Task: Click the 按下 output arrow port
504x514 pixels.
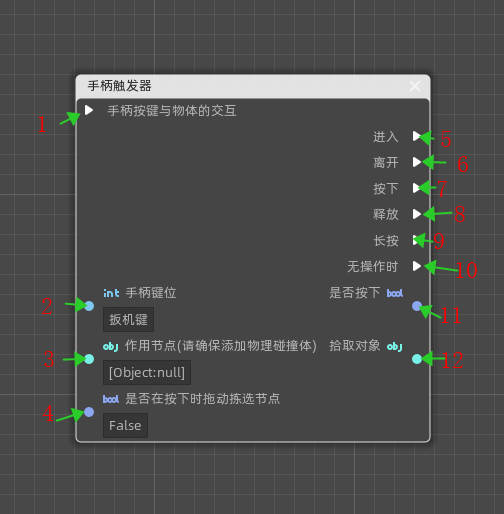Action: pos(417,188)
